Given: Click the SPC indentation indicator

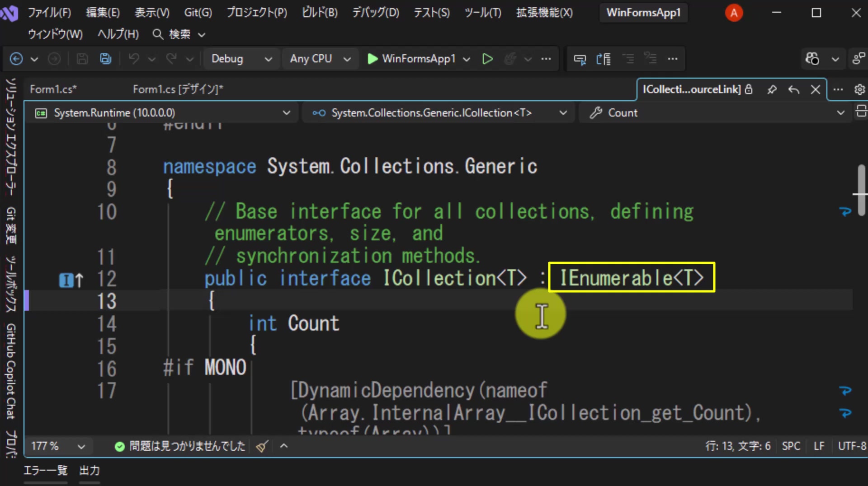Looking at the screenshot, I should click(791, 446).
